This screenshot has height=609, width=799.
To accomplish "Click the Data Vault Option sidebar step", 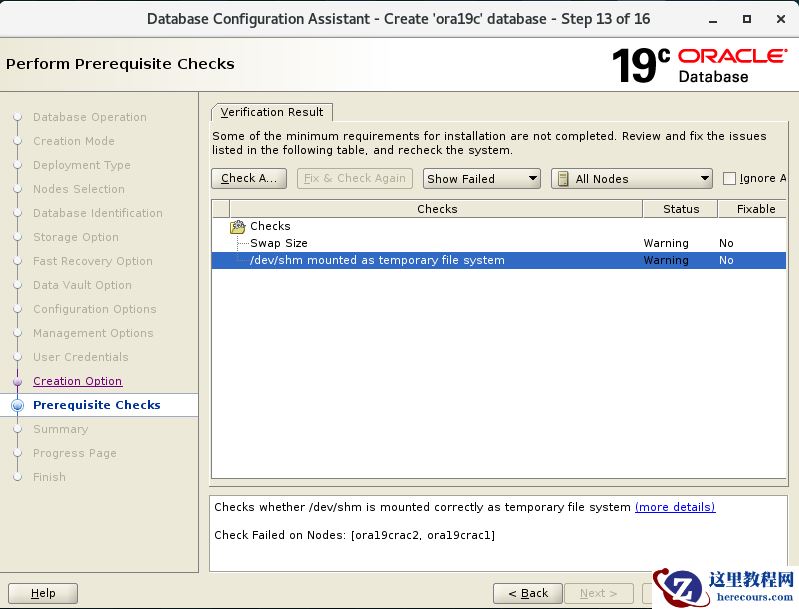I will pos(82,285).
